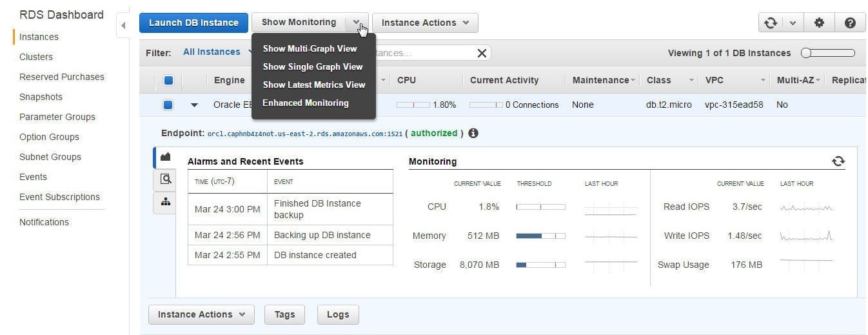Click the refresh icon in top toolbar
The image size is (868, 335).
coord(771,23)
